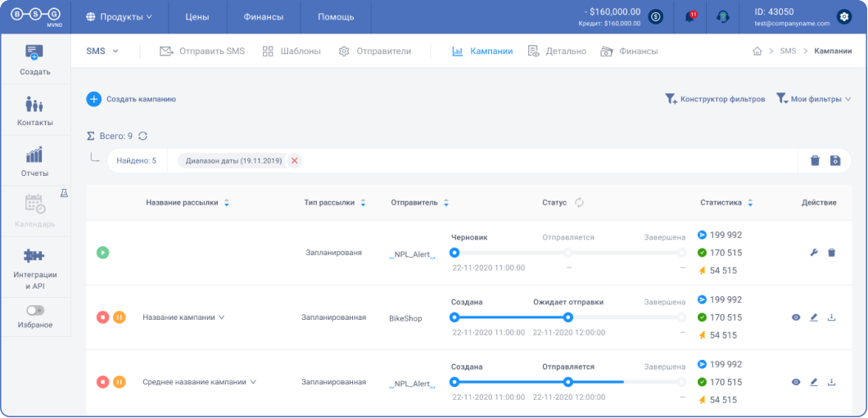Edit Среднее название кампании with pencil
This screenshot has width=868, height=418.
click(x=814, y=382)
